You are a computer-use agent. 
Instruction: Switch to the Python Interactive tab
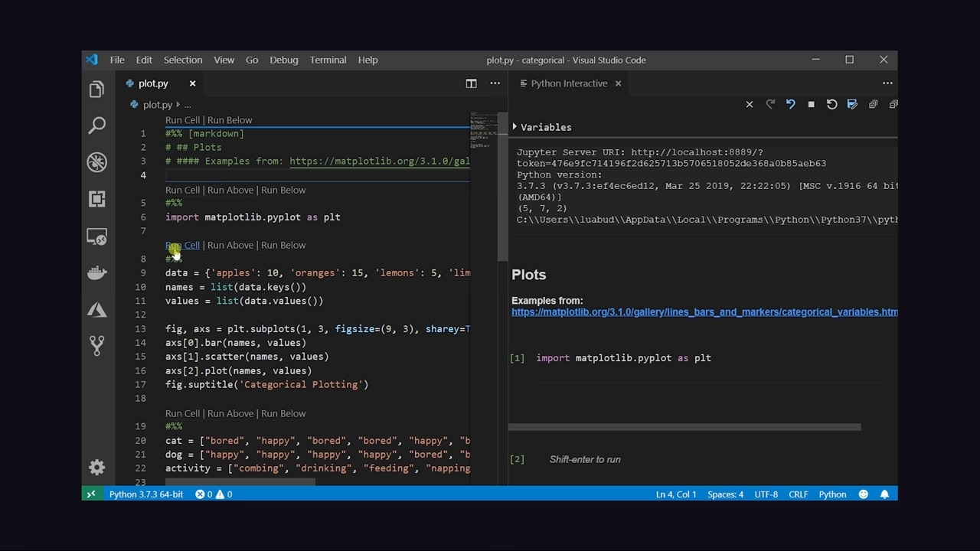(x=568, y=83)
